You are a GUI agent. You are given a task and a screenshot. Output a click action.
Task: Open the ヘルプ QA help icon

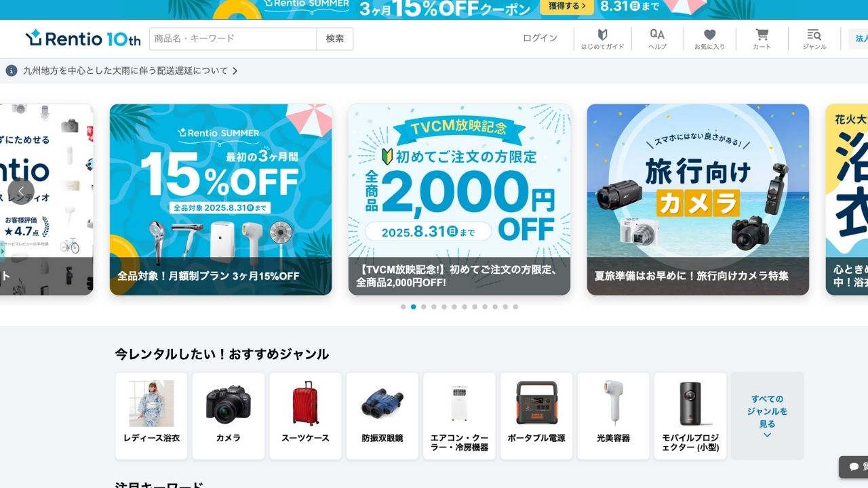coord(657,39)
